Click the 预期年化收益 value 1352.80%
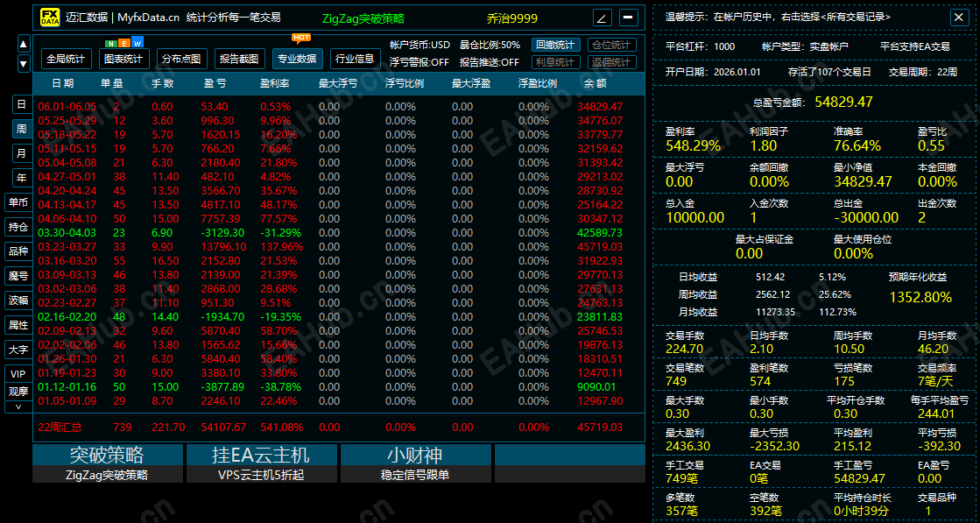980x523 pixels. point(920,297)
